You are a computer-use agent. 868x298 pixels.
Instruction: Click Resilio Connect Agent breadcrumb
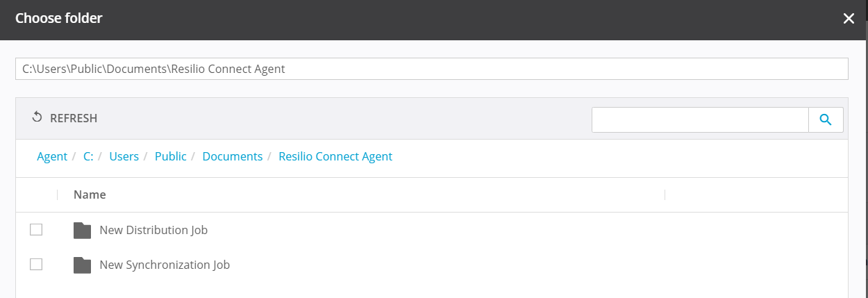click(x=335, y=157)
